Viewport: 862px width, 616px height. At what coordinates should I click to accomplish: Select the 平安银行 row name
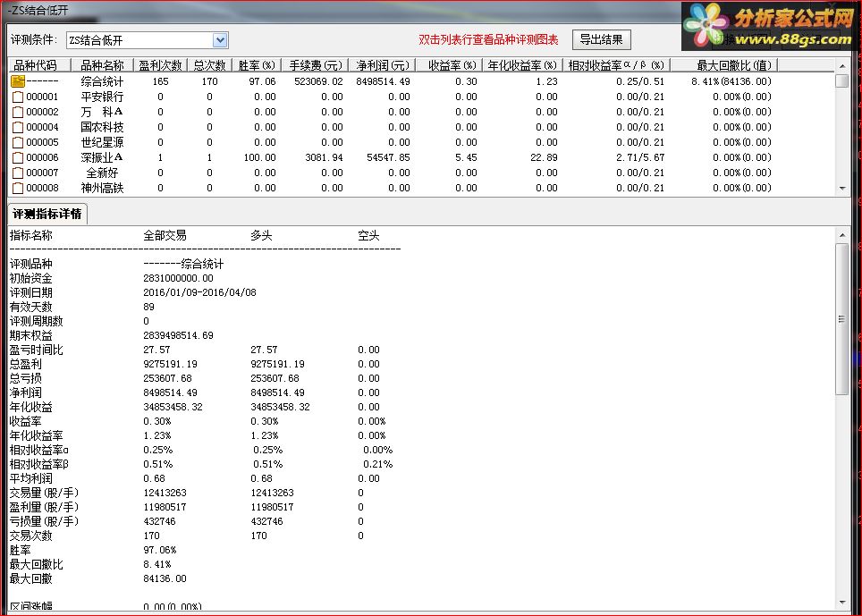(x=102, y=97)
